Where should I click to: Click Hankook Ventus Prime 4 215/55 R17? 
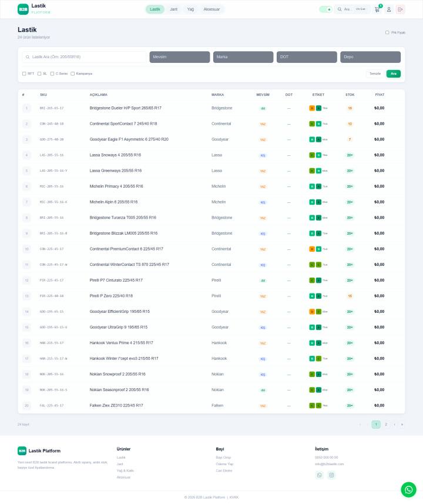[x=121, y=343]
